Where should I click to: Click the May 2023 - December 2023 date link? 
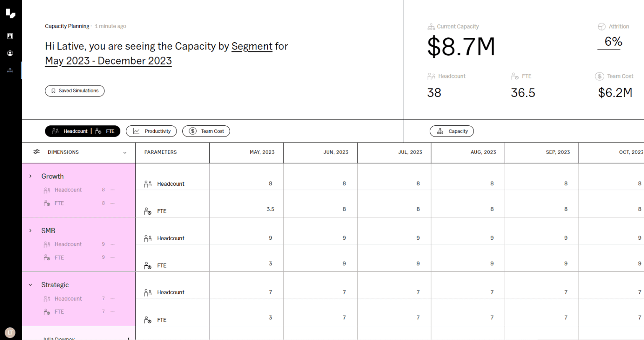tap(108, 61)
